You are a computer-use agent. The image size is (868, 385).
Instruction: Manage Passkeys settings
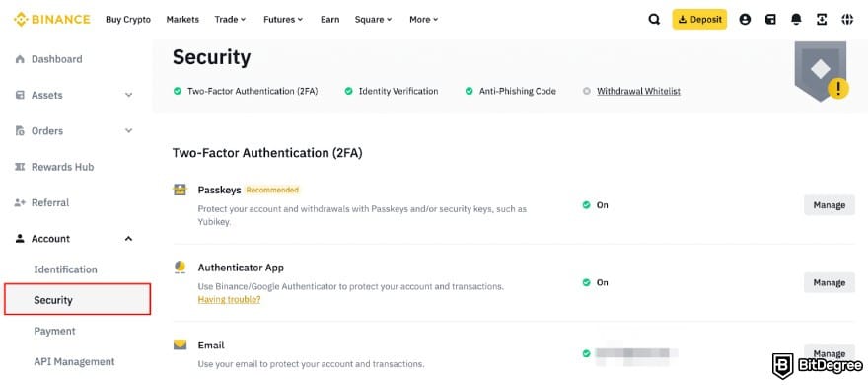pyautogui.click(x=830, y=205)
